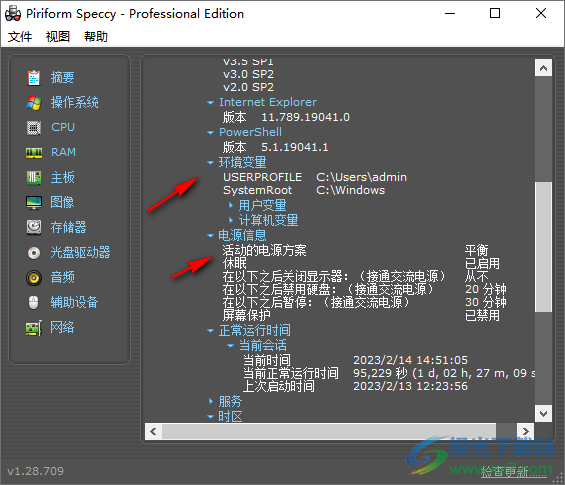The width and height of the screenshot is (565, 485).
Task: Click the 光盘驱动器 disc icon
Action: tap(34, 253)
